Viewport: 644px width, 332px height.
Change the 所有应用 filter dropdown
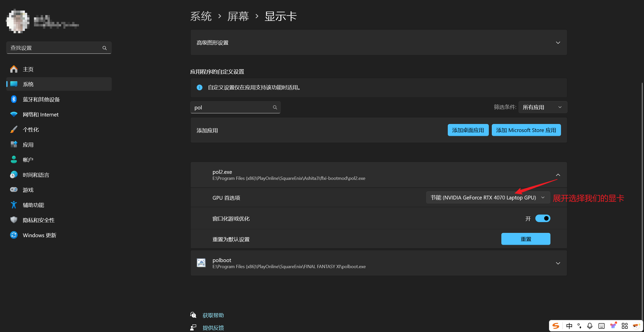click(x=542, y=107)
